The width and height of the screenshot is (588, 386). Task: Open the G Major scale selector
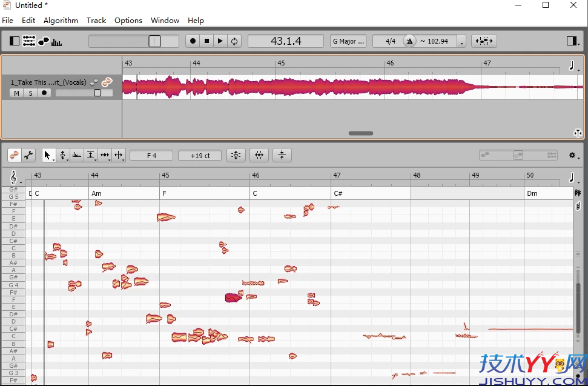tap(348, 41)
